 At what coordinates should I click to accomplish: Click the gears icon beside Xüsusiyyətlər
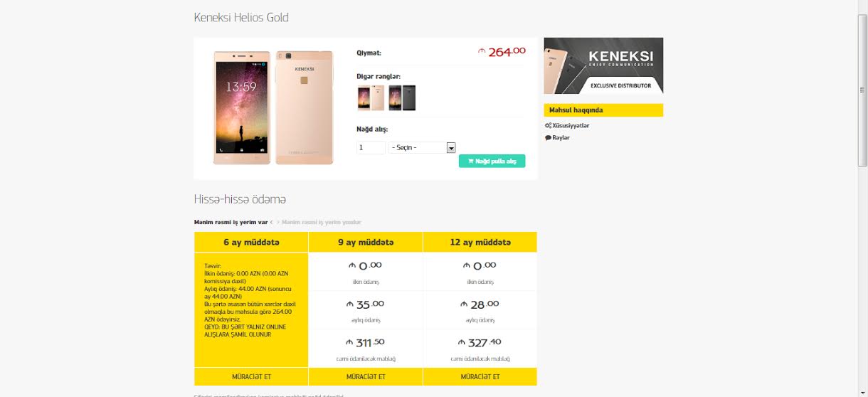tap(548, 126)
